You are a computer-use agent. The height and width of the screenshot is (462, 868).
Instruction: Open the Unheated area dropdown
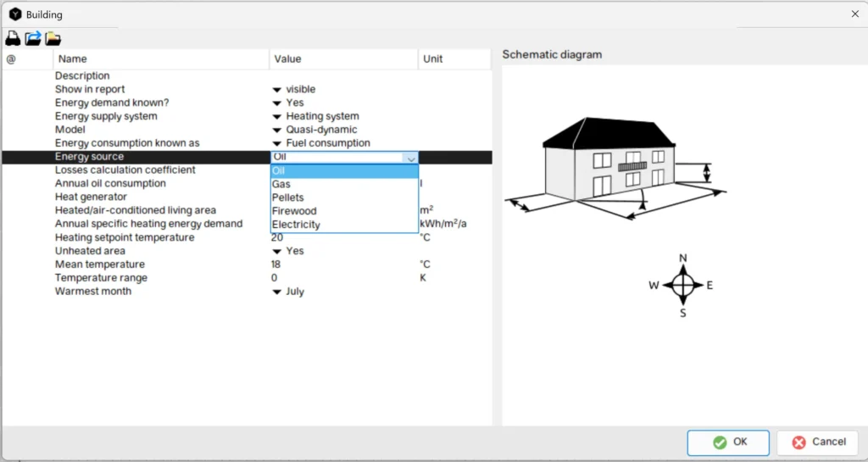[277, 251]
